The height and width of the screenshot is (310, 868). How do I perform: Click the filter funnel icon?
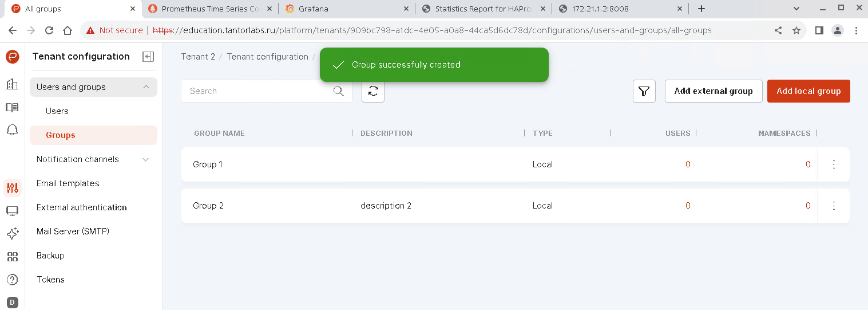644,91
